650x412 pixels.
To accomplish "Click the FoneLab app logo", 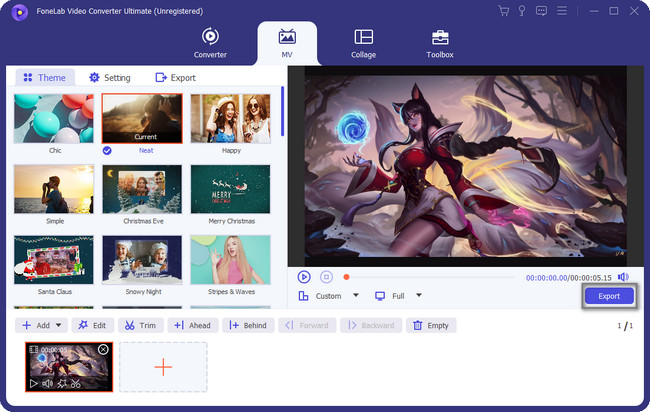I will (19, 12).
